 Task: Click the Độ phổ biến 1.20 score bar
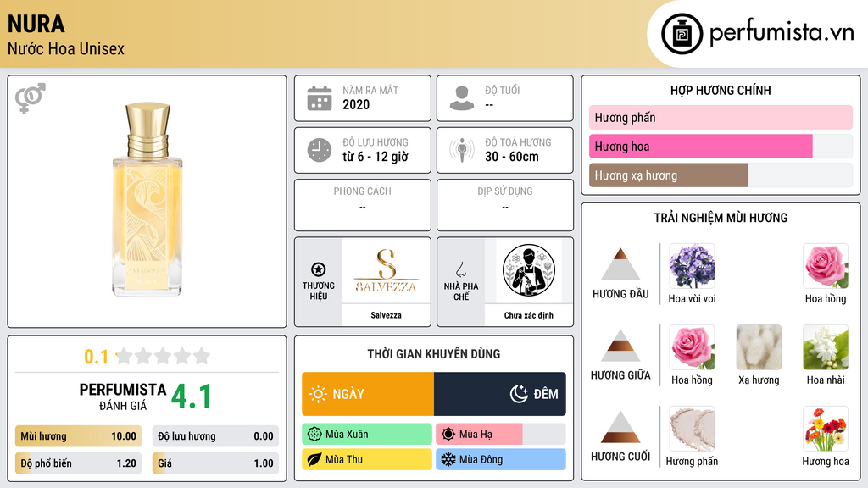click(x=78, y=463)
